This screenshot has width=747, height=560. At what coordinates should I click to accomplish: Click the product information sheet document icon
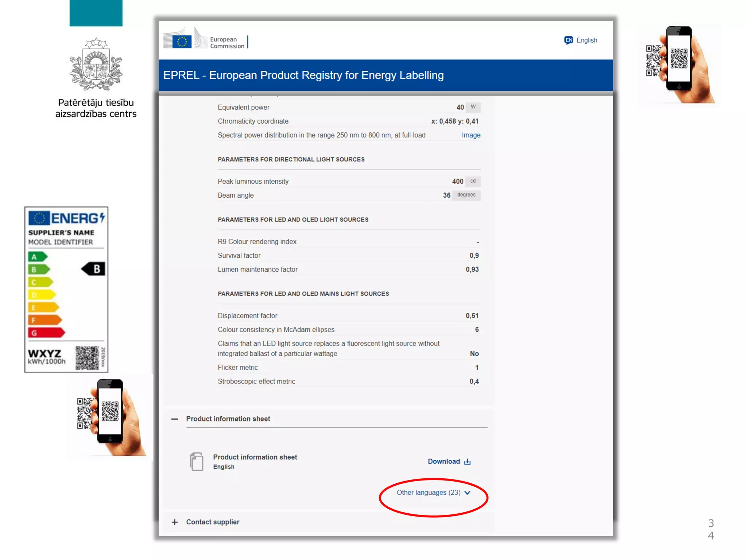(196, 462)
